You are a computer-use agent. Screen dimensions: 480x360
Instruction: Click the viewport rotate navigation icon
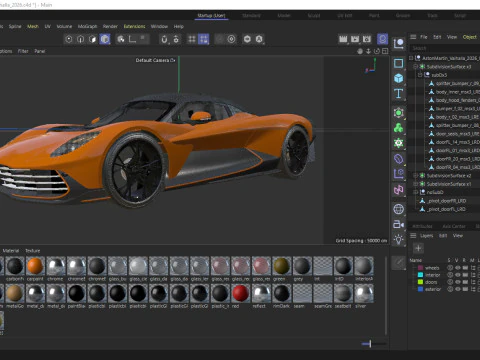tap(377, 51)
